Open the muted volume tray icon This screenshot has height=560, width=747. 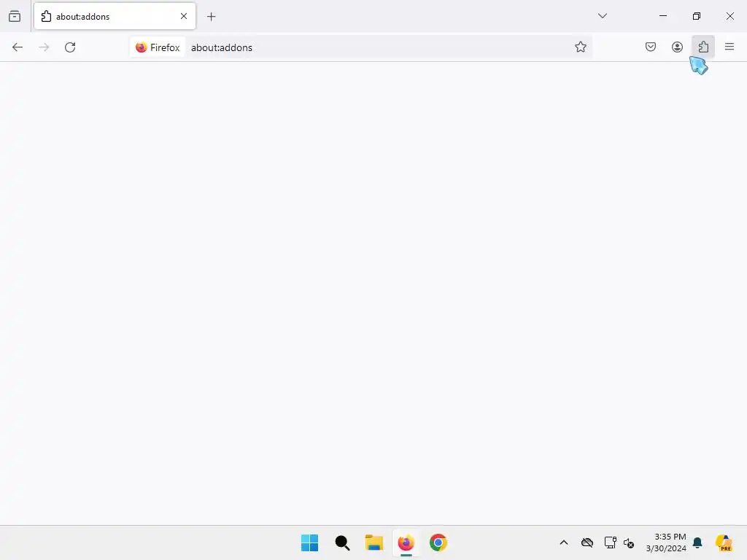tap(629, 542)
